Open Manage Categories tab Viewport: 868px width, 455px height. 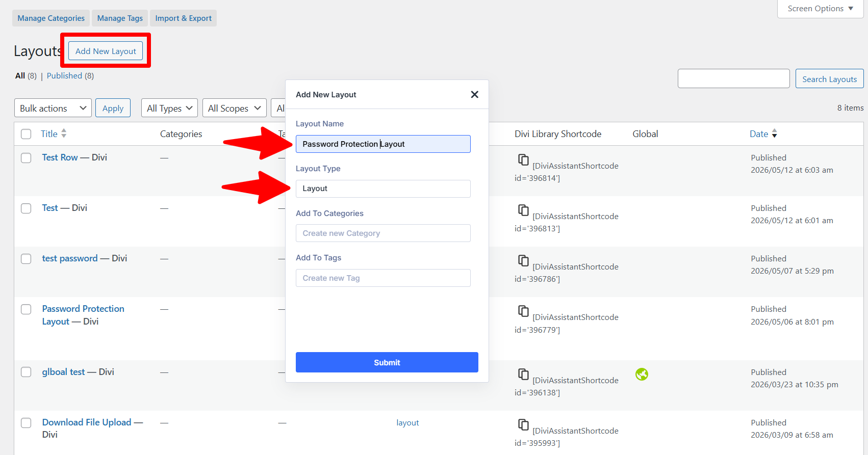click(51, 18)
